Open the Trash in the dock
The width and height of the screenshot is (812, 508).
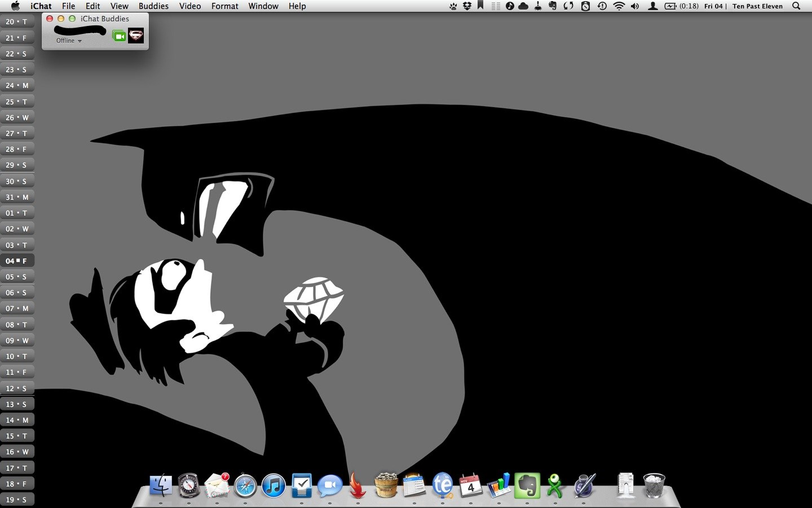pyautogui.click(x=654, y=485)
